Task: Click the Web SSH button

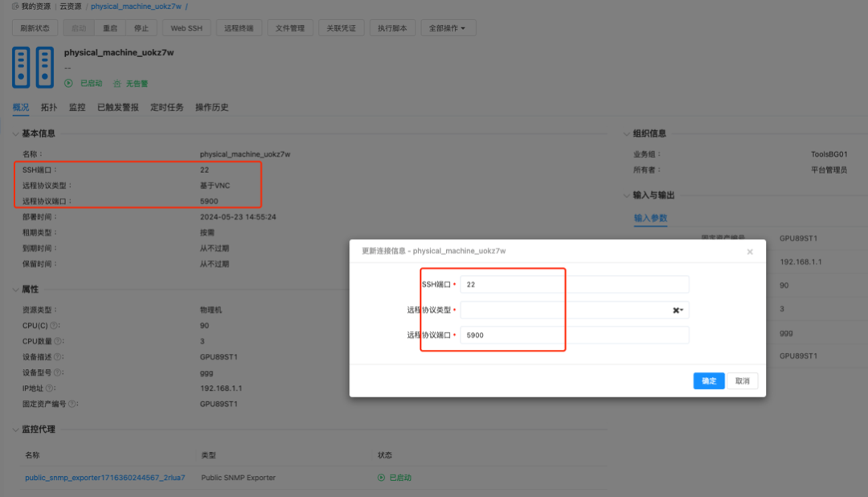Action: point(186,27)
